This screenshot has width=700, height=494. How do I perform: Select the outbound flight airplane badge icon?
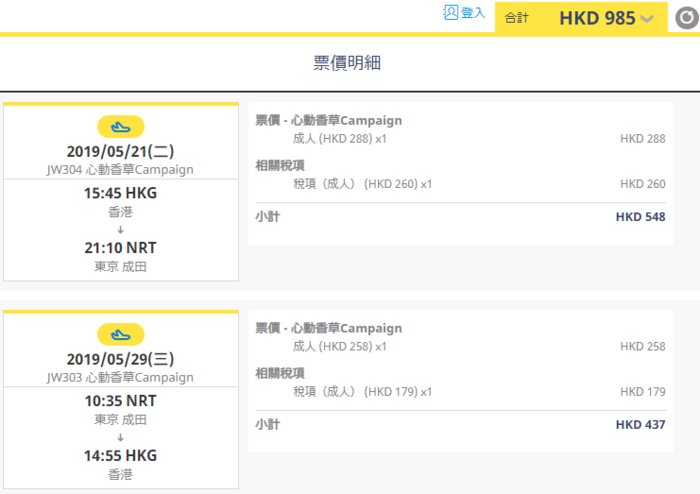pos(121,127)
